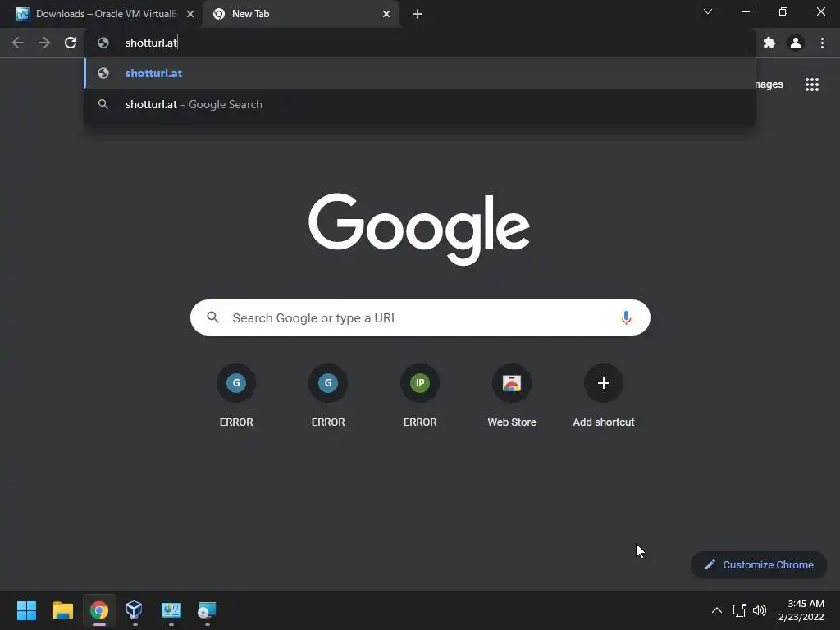Click the magnifier icon in the search box

pyautogui.click(x=212, y=317)
